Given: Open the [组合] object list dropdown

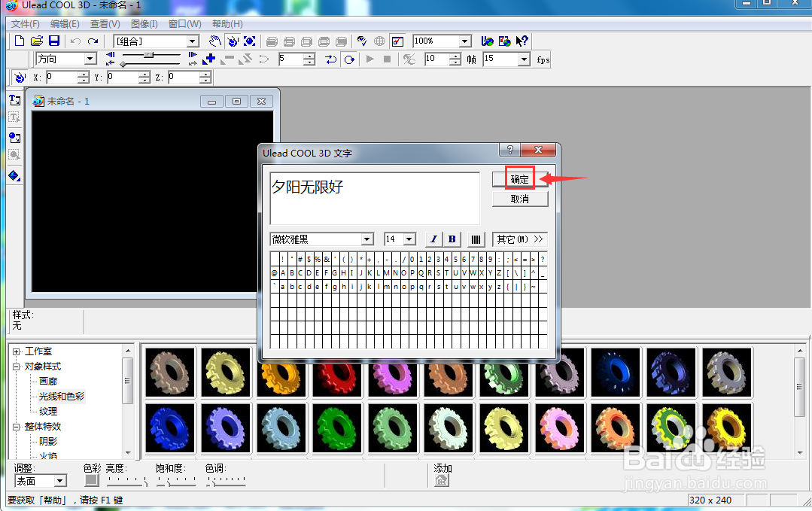Looking at the screenshot, I should point(193,41).
